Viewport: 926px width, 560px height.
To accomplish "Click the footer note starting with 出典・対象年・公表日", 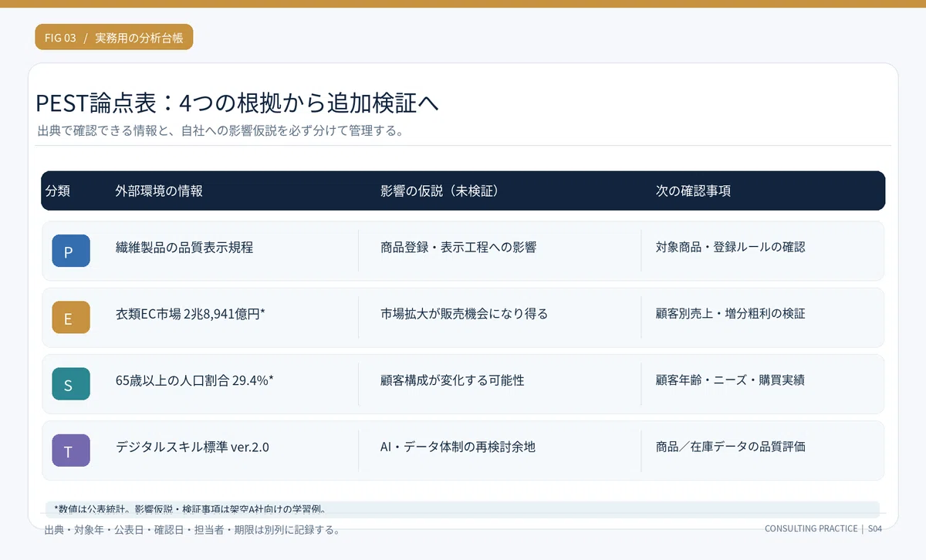I will (192, 531).
